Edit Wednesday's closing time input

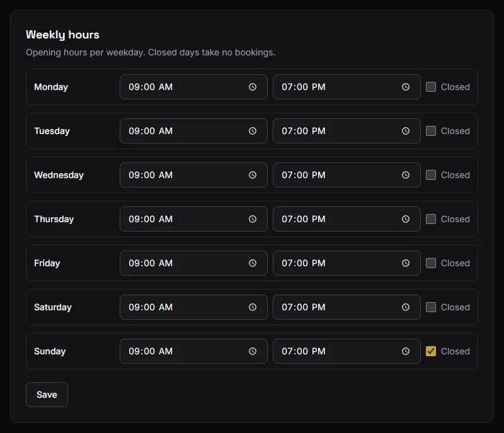pyautogui.click(x=346, y=175)
